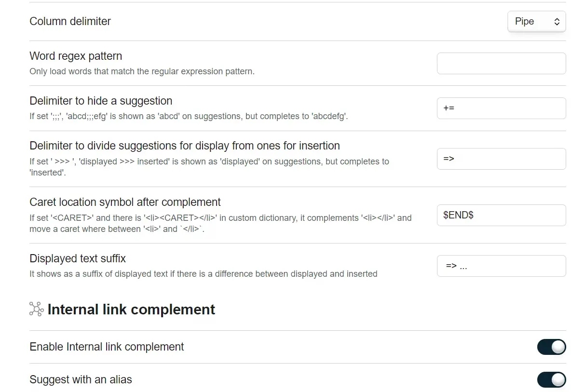
Task: Click the display/insertion divider field containing =>
Action: coord(501,159)
